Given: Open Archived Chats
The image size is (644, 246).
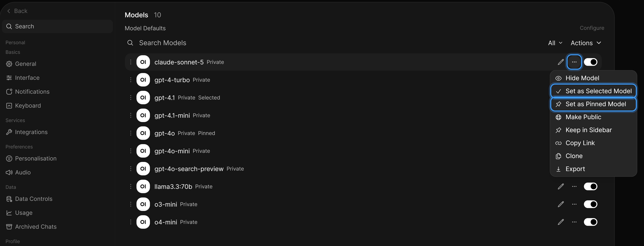Looking at the screenshot, I should 31,227.
